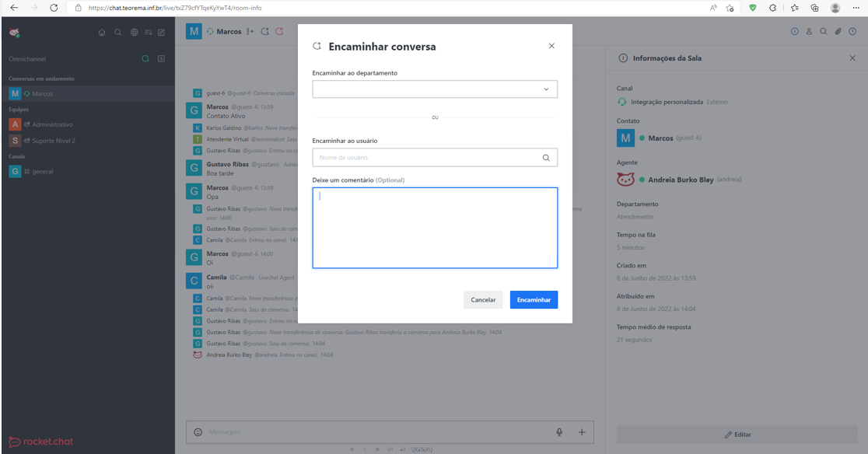Click the blue Encaminhar button
This screenshot has width=868, height=454.
[x=534, y=300]
